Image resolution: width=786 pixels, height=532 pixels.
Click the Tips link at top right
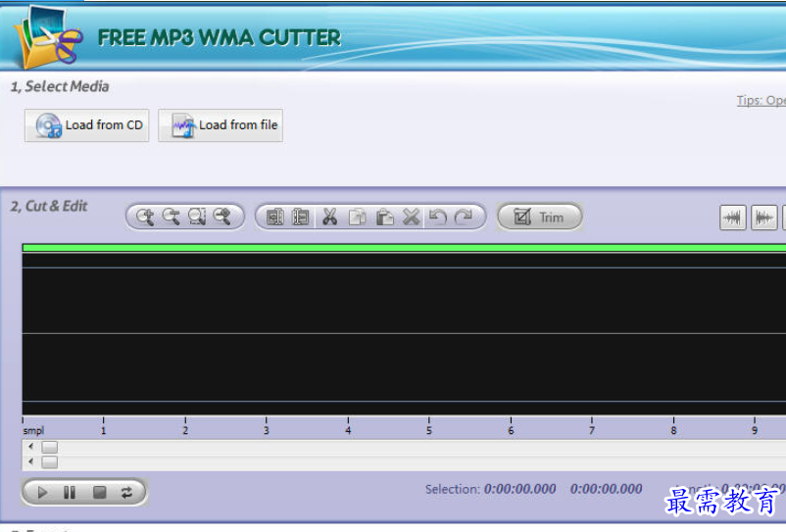pos(761,101)
